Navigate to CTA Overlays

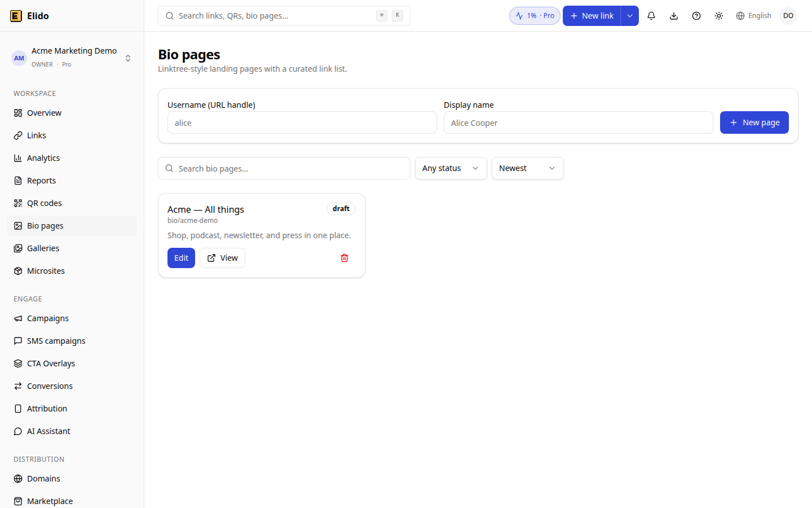click(72, 364)
